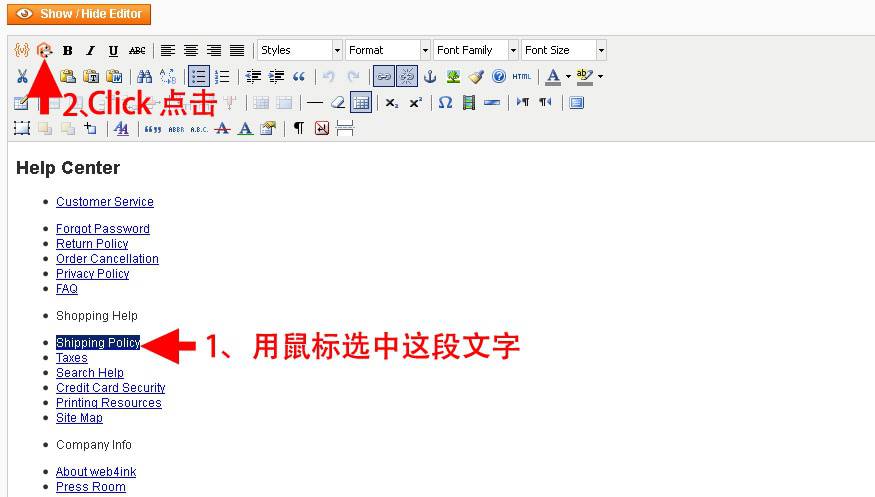Apply subscript formatting
875x497 pixels.
392,103
